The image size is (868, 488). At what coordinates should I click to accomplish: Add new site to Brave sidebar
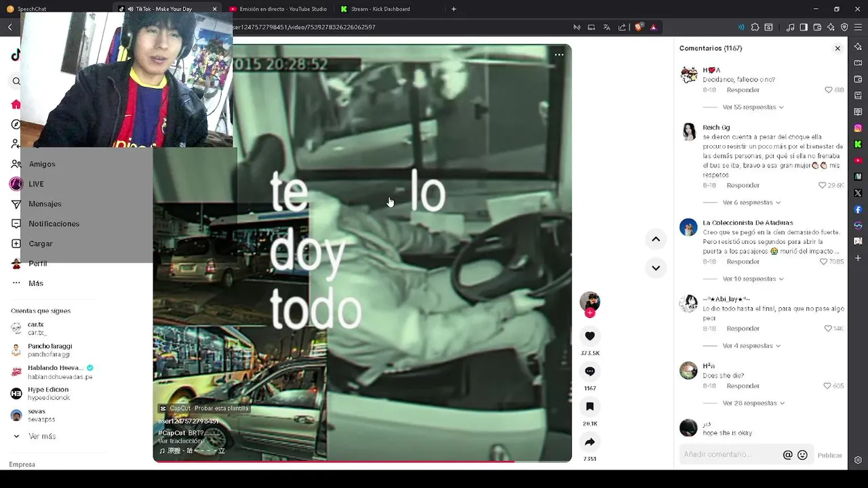click(x=858, y=258)
